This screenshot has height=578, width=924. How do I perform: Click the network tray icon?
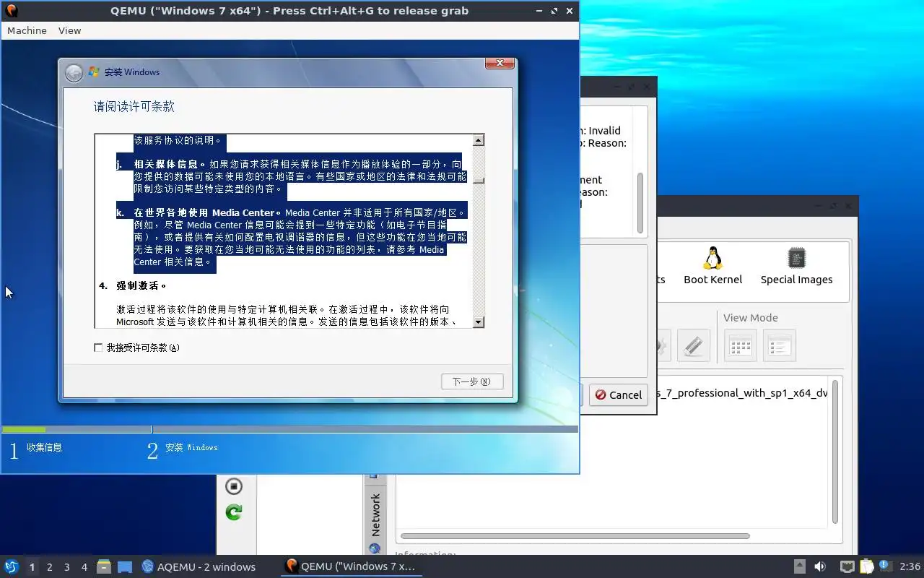[847, 566]
